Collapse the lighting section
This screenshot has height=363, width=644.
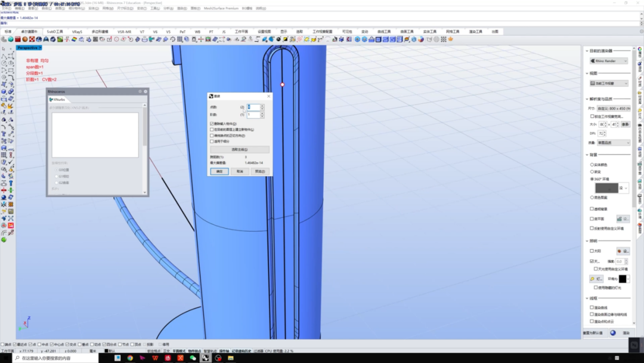(587, 241)
